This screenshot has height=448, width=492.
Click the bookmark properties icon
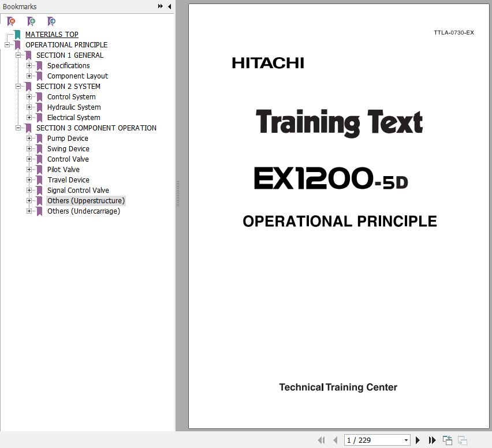(51, 21)
